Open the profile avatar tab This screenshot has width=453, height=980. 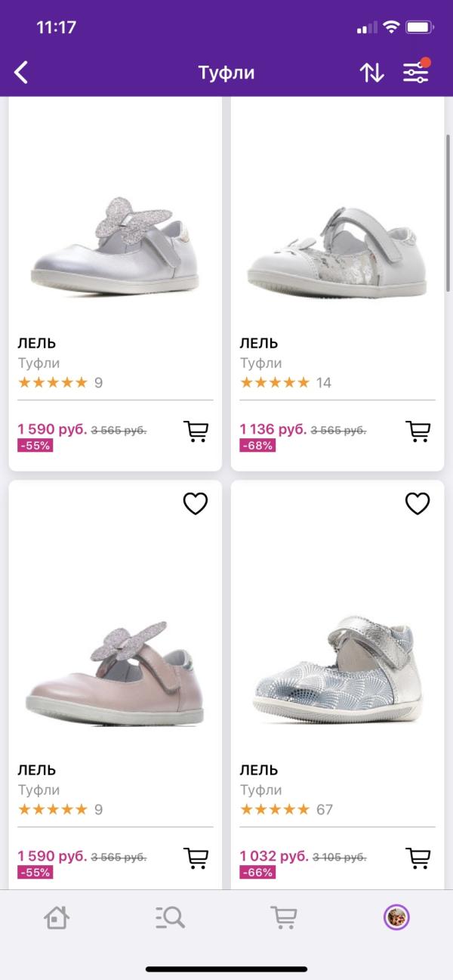tap(396, 917)
